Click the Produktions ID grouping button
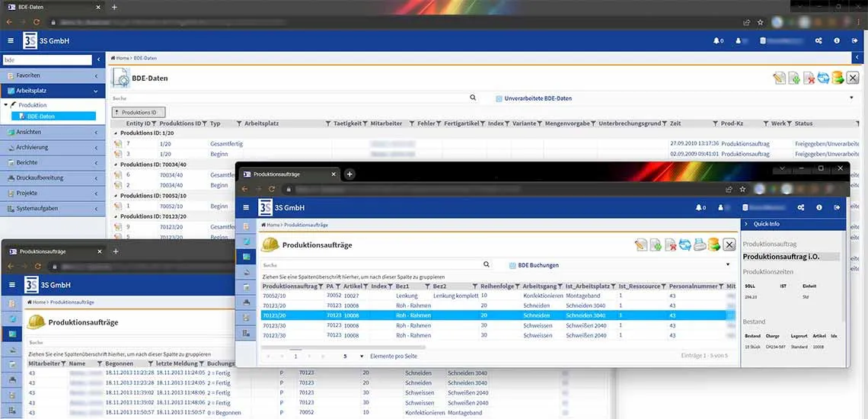The height and width of the screenshot is (419, 868). 138,112
